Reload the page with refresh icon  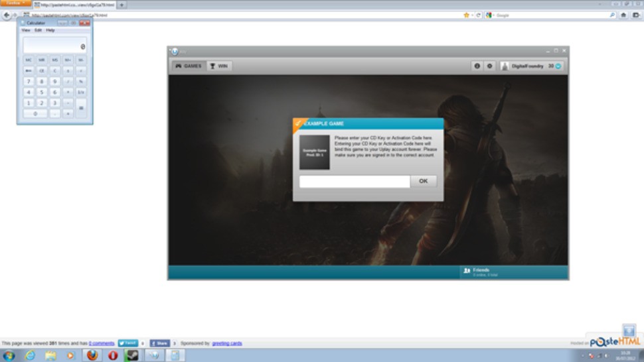479,15
